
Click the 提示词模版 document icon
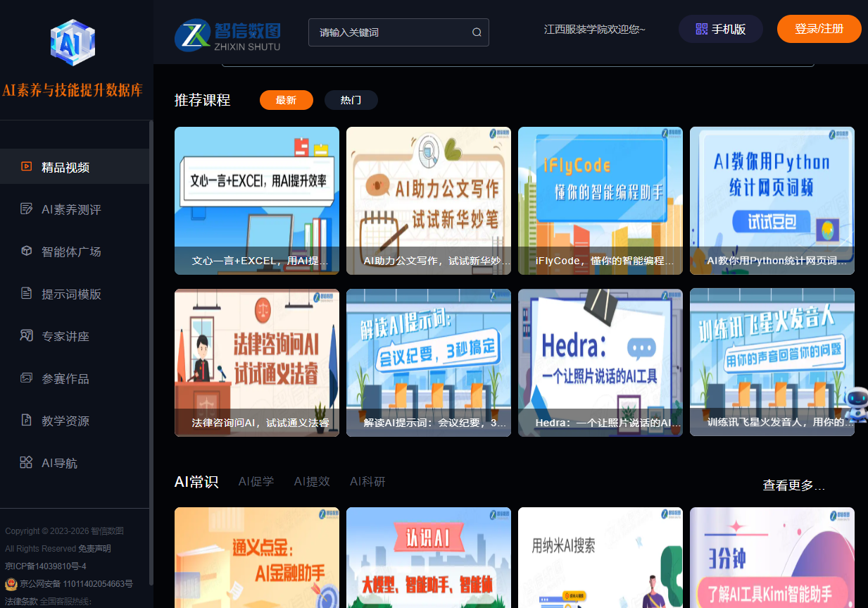point(26,294)
